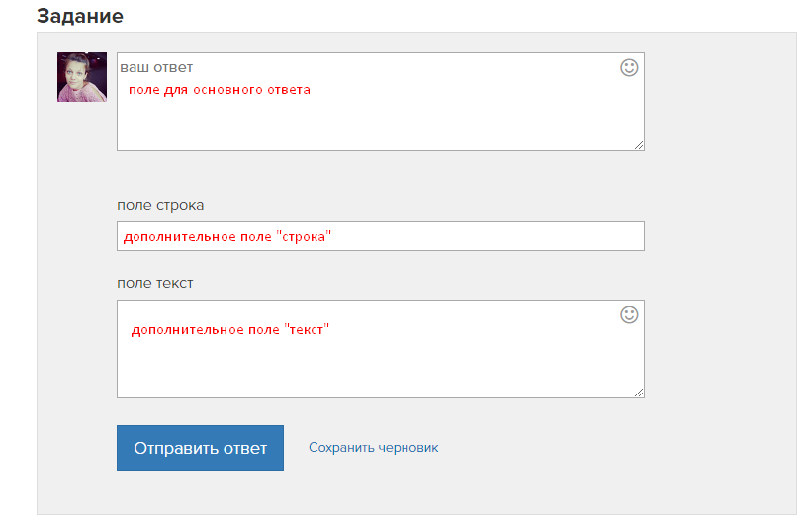Click 'Сохранить черновик' link
Screen dimensions: 812x525
coord(374,447)
